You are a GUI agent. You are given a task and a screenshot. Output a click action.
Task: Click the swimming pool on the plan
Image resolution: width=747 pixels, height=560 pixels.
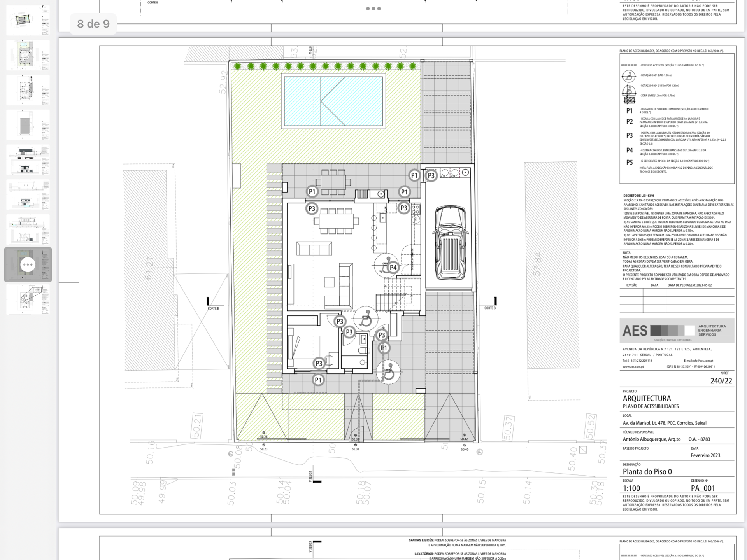pos(333,101)
